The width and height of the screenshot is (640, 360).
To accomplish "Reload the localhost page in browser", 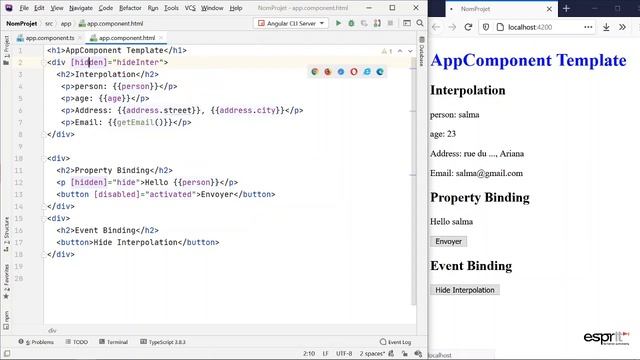I will pos(468,27).
